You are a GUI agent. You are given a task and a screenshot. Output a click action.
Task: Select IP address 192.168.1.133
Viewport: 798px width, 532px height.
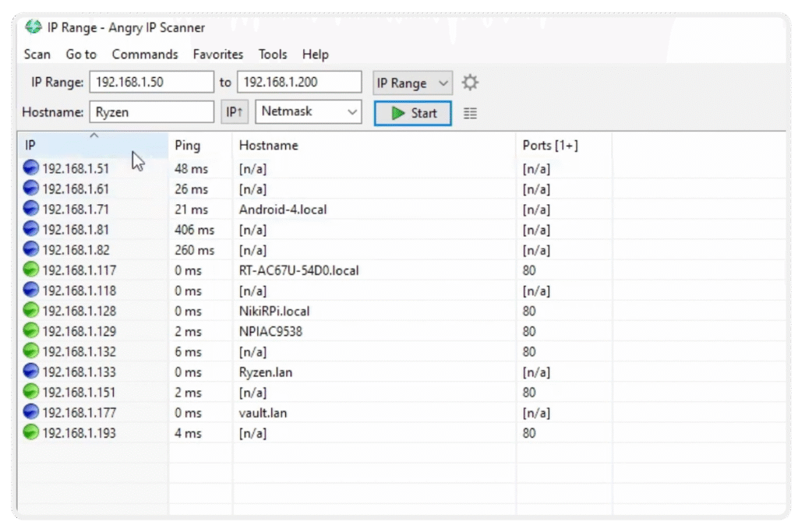79,372
